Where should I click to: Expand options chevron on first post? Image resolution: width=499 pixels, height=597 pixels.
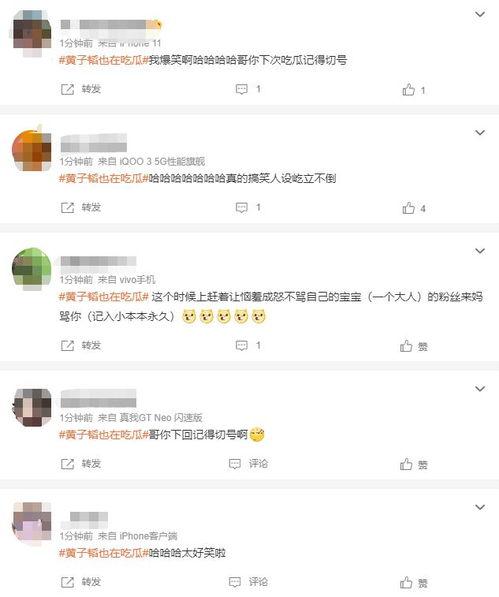(x=480, y=14)
